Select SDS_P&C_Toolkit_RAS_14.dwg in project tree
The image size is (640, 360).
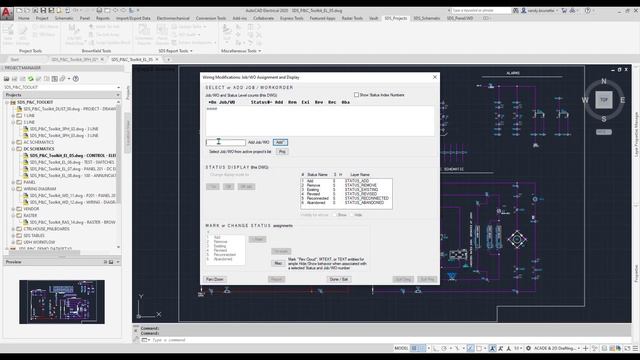[72, 222]
